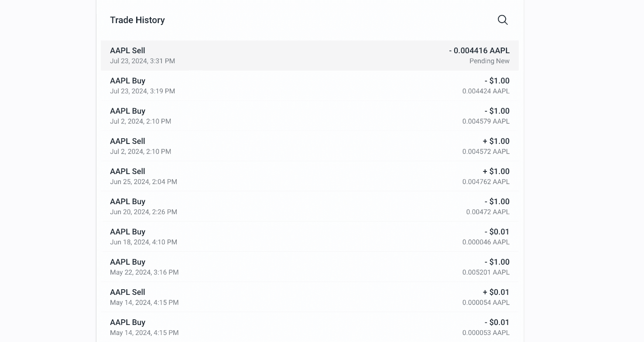Select AAPL Buy from Jun 20, 2024
The height and width of the screenshot is (342, 644).
pyautogui.click(x=310, y=206)
